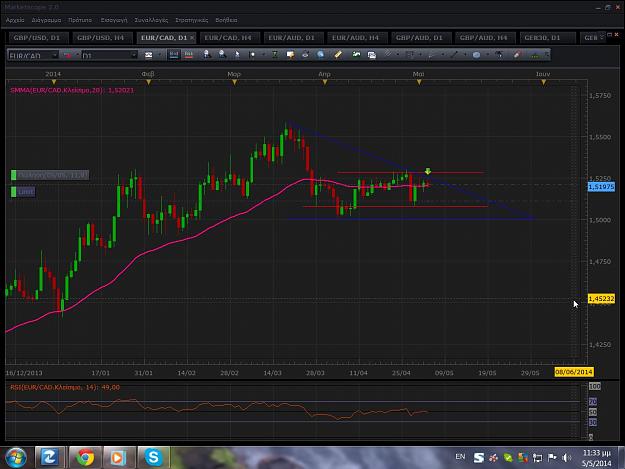
Task: Click the blue globe icon
Action: (x=320, y=55)
